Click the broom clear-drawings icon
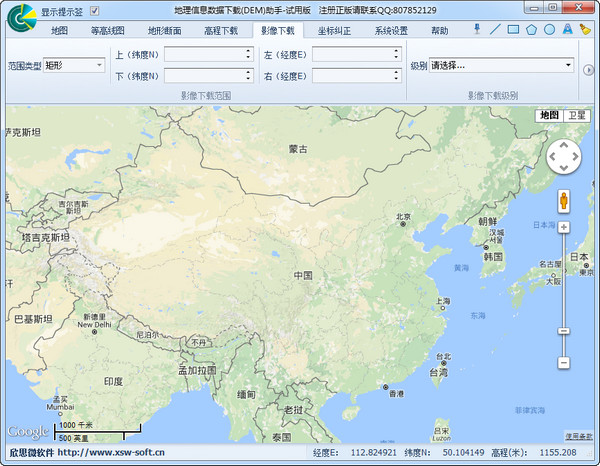The height and width of the screenshot is (466, 600). pyautogui.click(x=585, y=29)
